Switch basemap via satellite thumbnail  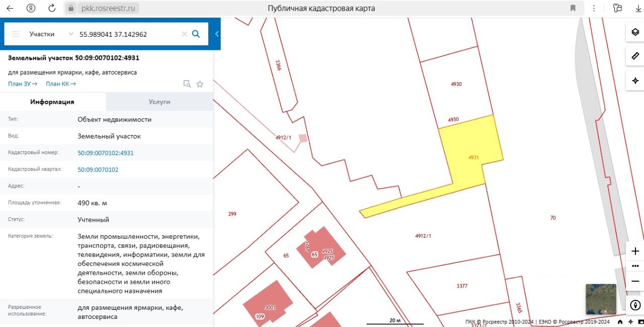(x=601, y=299)
